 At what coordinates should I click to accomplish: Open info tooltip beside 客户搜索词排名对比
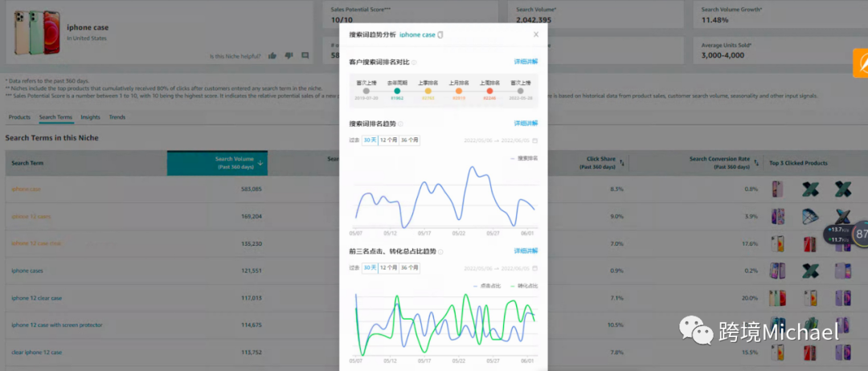(x=414, y=63)
